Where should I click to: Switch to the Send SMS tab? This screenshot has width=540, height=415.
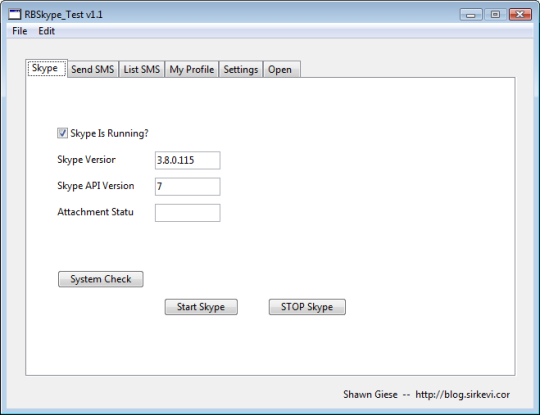[93, 69]
